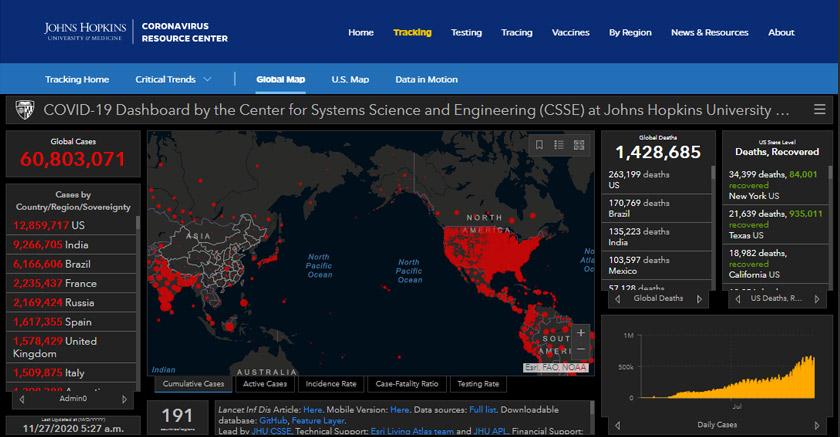Click the Johns Hopkins logo
The width and height of the screenshot is (840, 437).
click(86, 32)
